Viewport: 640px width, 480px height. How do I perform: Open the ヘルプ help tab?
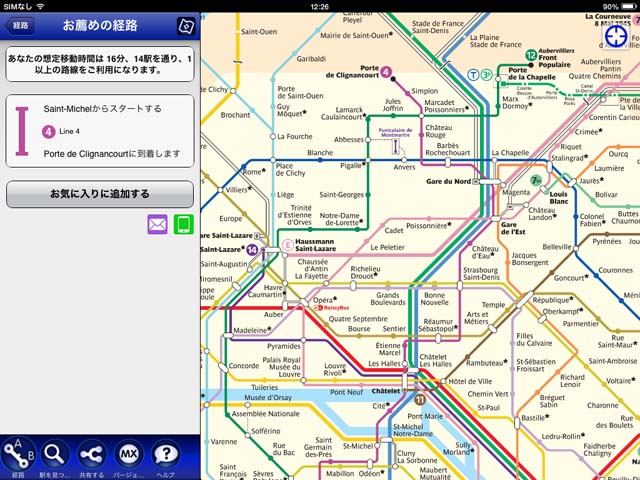coord(165,457)
